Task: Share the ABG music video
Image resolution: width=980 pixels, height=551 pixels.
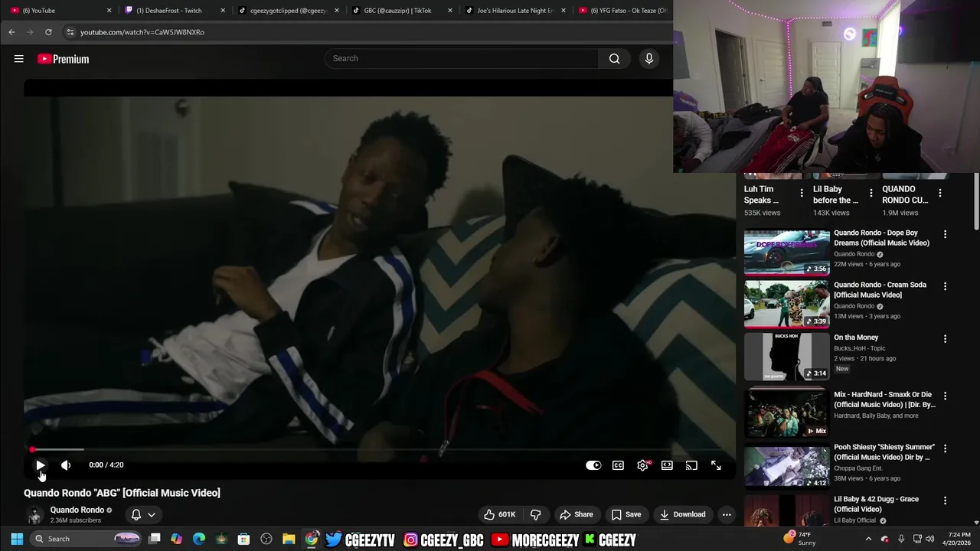Action: coord(576,514)
